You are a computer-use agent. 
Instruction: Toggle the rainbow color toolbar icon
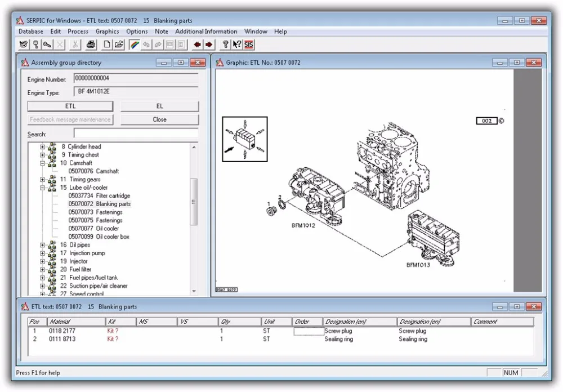[x=135, y=44]
